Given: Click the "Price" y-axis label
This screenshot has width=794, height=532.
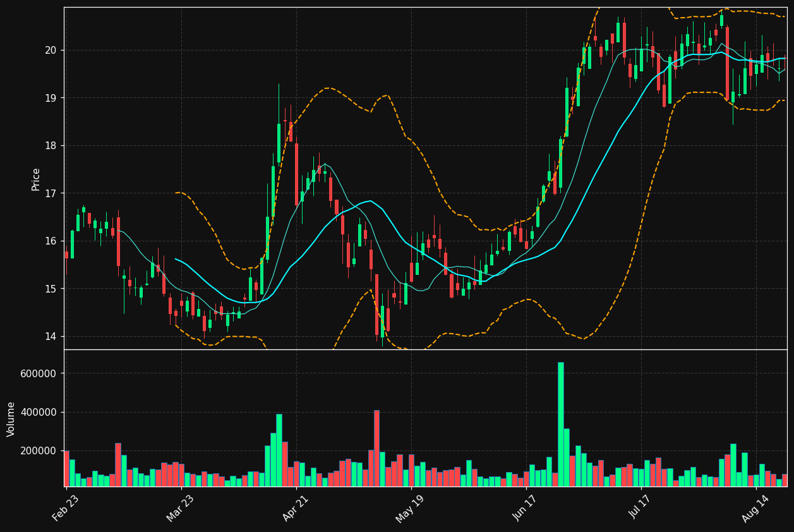Looking at the screenshot, I should click(x=36, y=179).
